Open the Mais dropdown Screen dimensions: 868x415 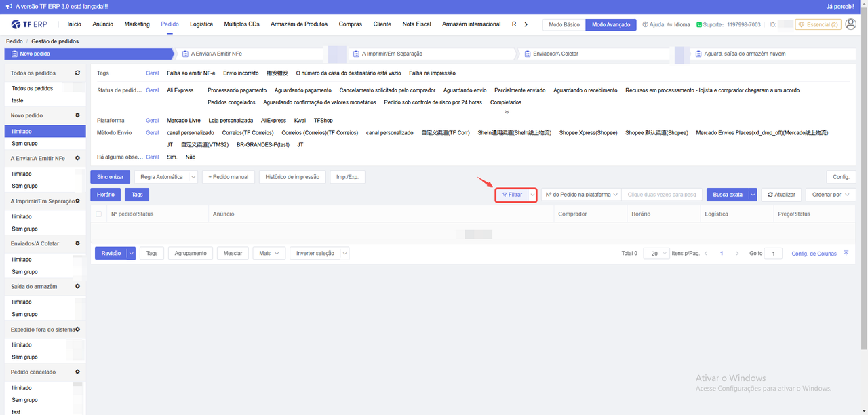(269, 254)
